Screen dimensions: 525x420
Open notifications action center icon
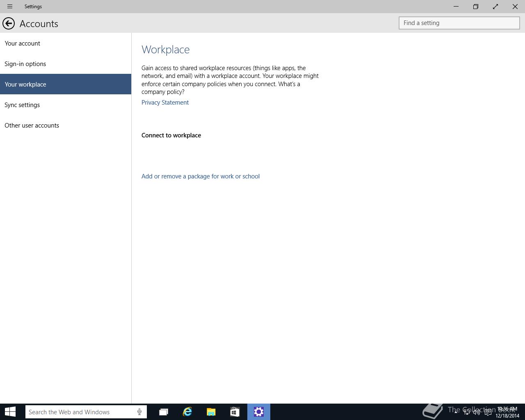tap(488, 412)
